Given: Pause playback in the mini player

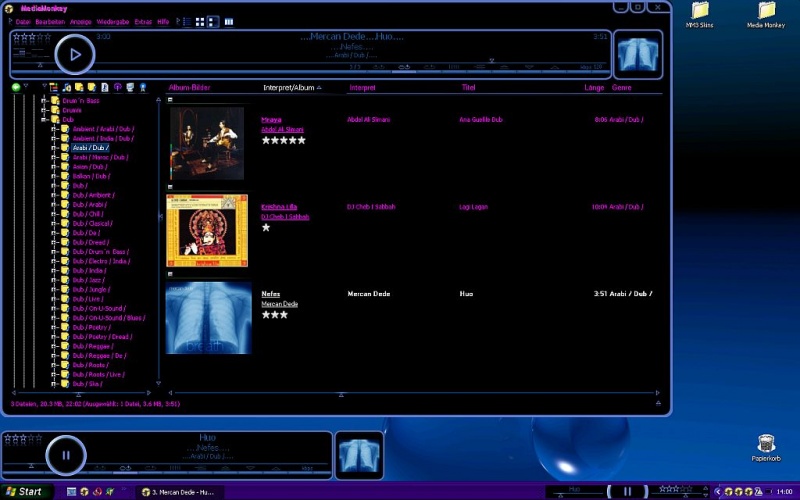Looking at the screenshot, I should [66, 455].
